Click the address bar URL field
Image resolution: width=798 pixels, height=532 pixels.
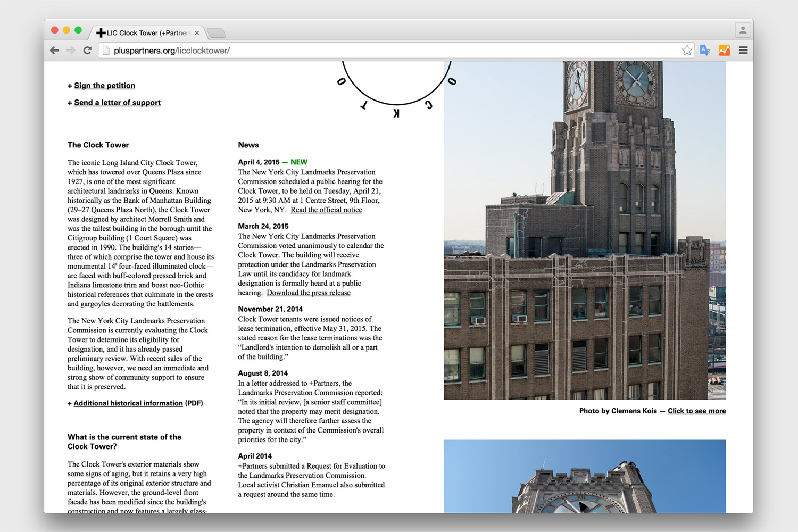tap(372, 51)
